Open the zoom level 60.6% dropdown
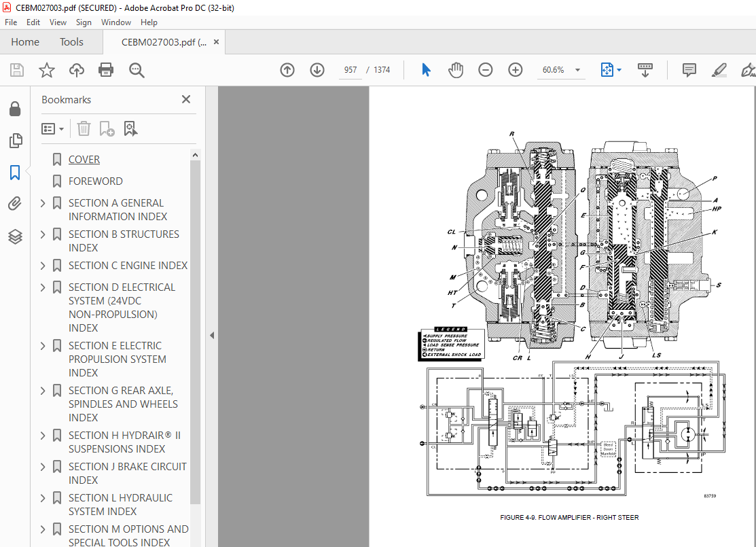 point(577,70)
